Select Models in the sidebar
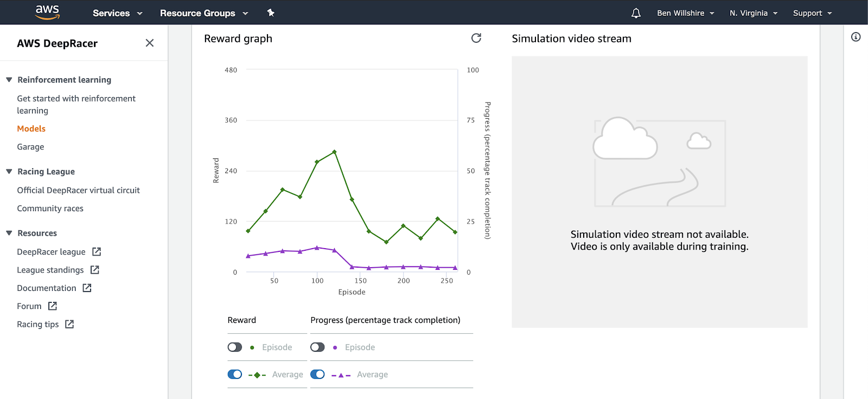The height and width of the screenshot is (399, 868). (31, 129)
